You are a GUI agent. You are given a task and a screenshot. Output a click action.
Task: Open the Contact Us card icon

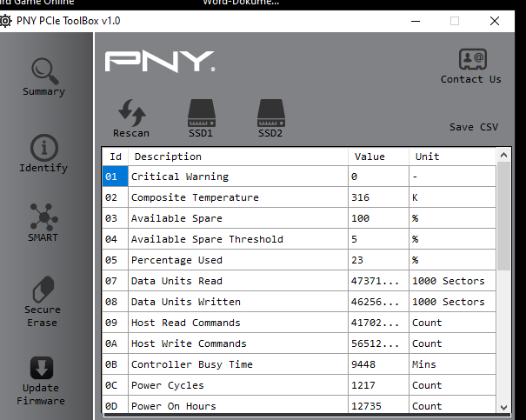tap(473, 59)
